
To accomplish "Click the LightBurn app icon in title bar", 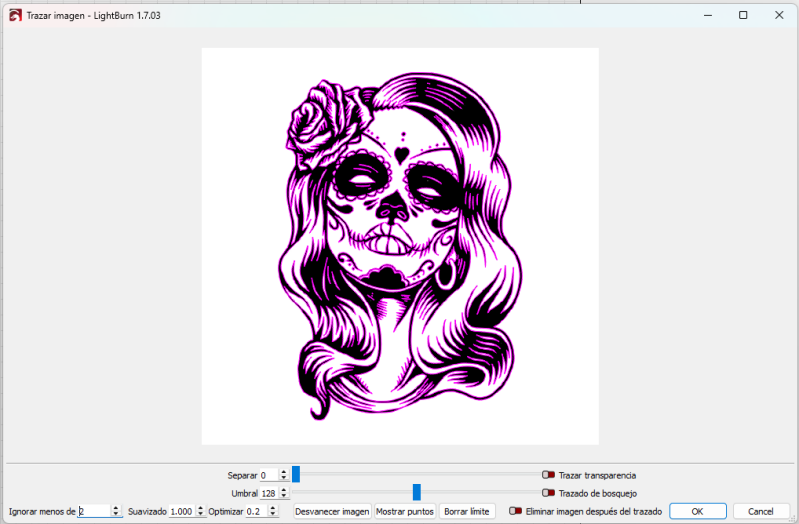I will pos(15,16).
